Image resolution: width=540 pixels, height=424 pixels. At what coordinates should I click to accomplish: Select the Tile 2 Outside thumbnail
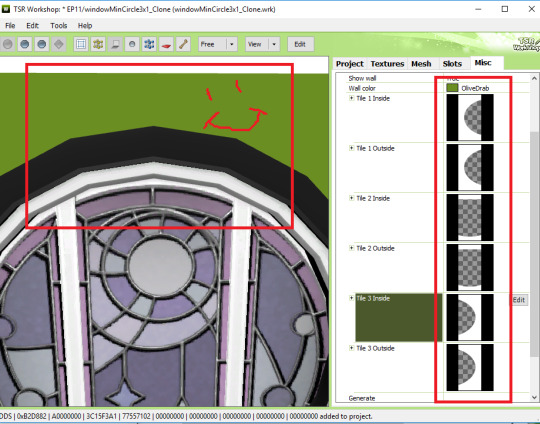coord(470,267)
